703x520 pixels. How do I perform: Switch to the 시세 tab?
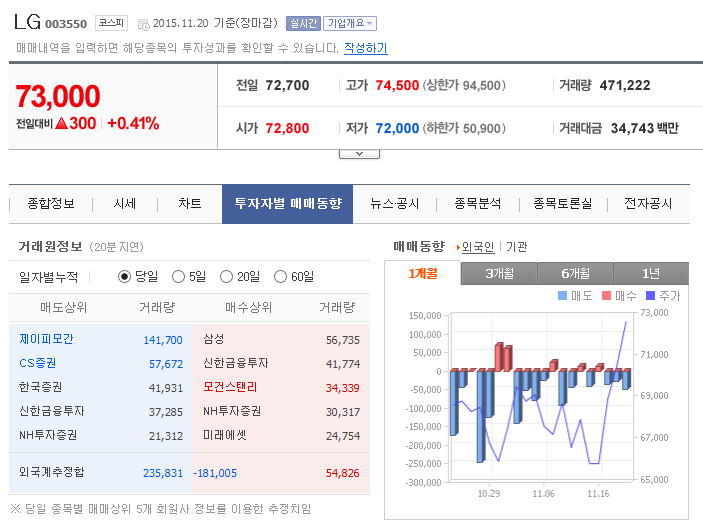pyautogui.click(x=125, y=204)
